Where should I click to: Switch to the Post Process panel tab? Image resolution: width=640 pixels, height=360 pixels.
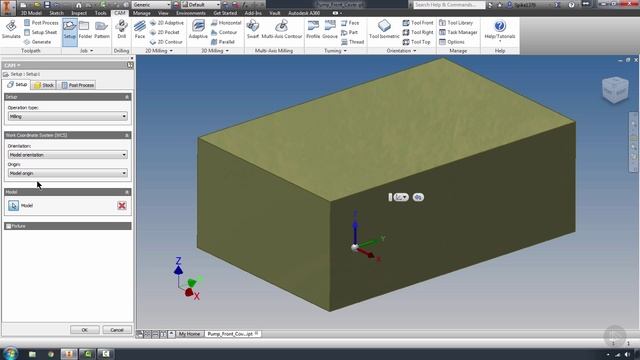point(78,85)
